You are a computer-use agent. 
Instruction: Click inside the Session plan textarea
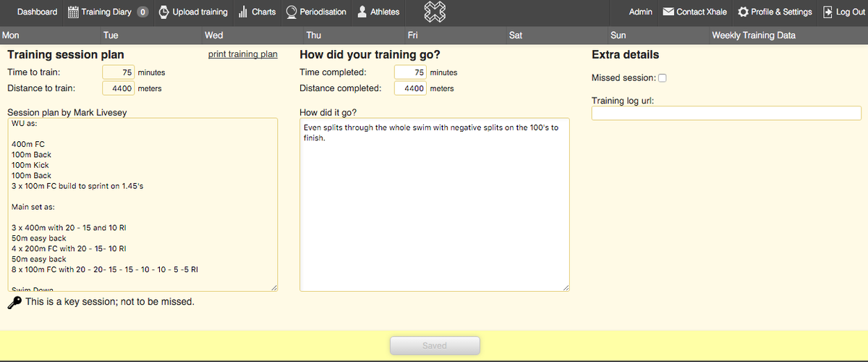[x=142, y=205]
